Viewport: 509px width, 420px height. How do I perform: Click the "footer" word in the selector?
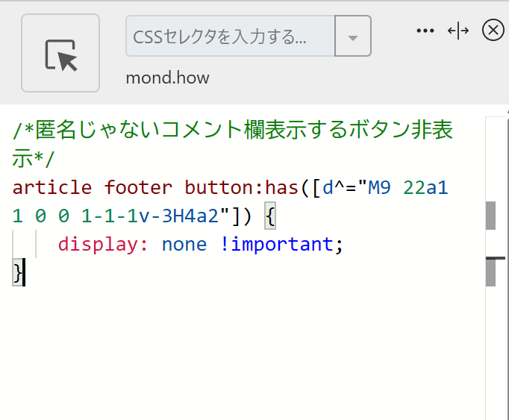138,187
